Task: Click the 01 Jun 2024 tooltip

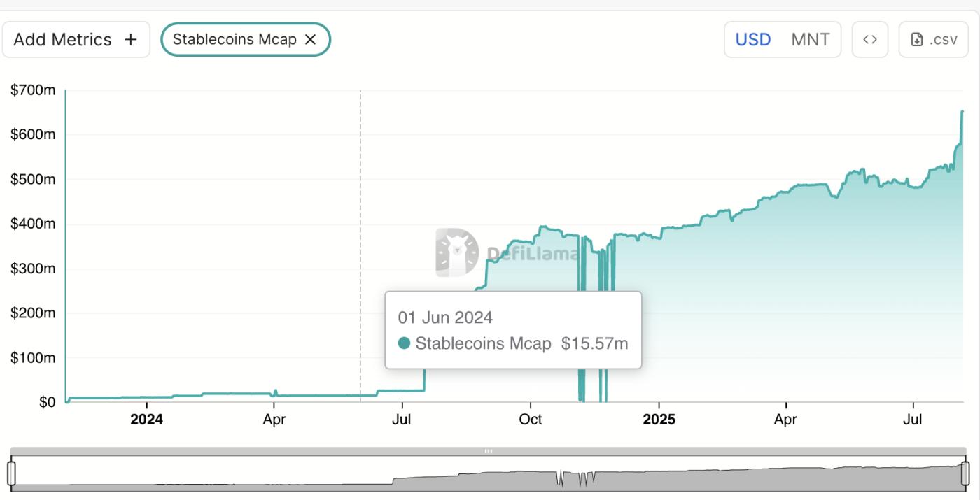Action: click(512, 329)
